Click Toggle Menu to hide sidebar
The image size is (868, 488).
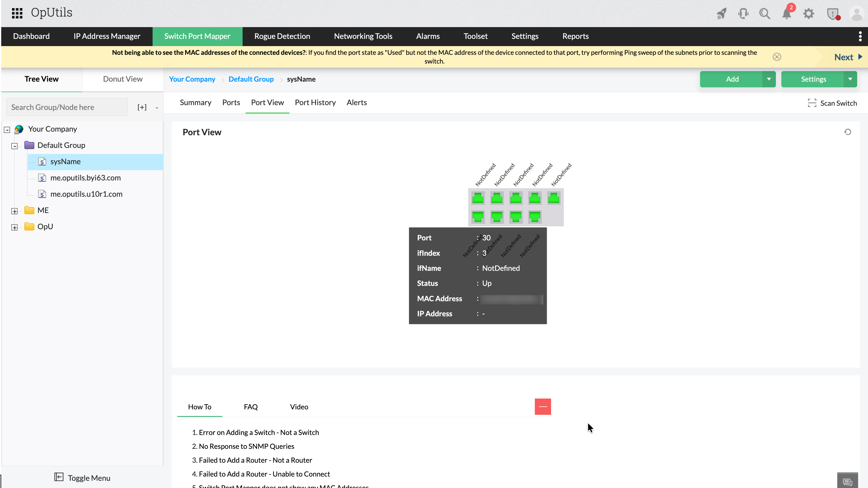(x=82, y=477)
